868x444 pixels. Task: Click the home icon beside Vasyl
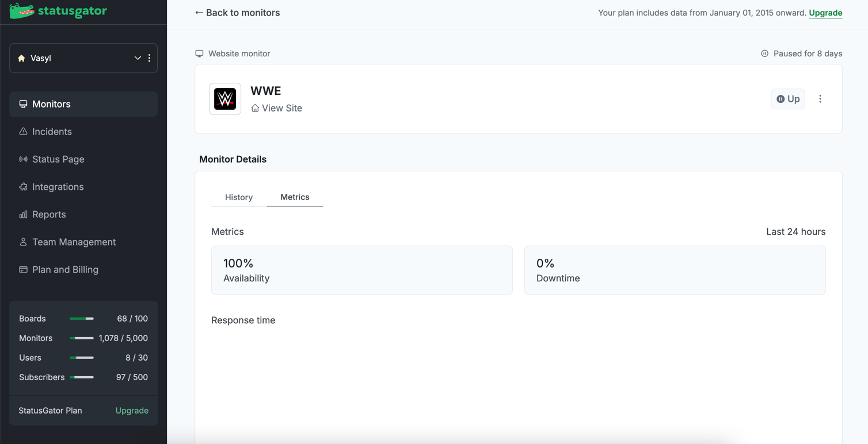click(x=22, y=58)
